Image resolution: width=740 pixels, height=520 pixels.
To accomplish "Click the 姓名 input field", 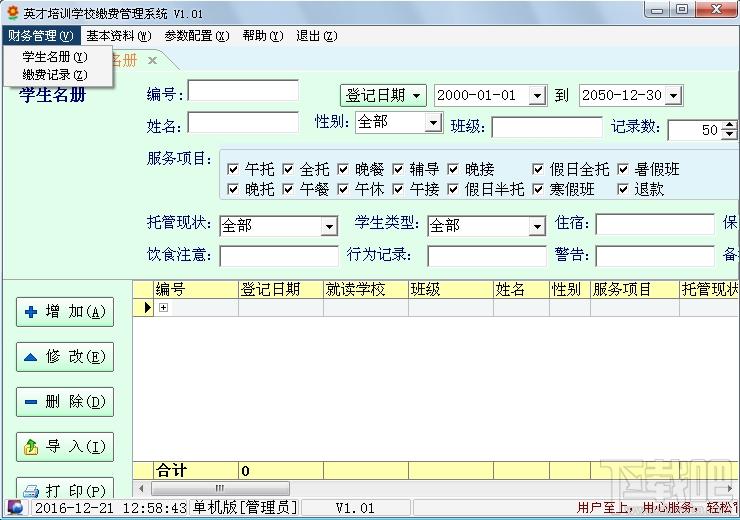I will [243, 122].
